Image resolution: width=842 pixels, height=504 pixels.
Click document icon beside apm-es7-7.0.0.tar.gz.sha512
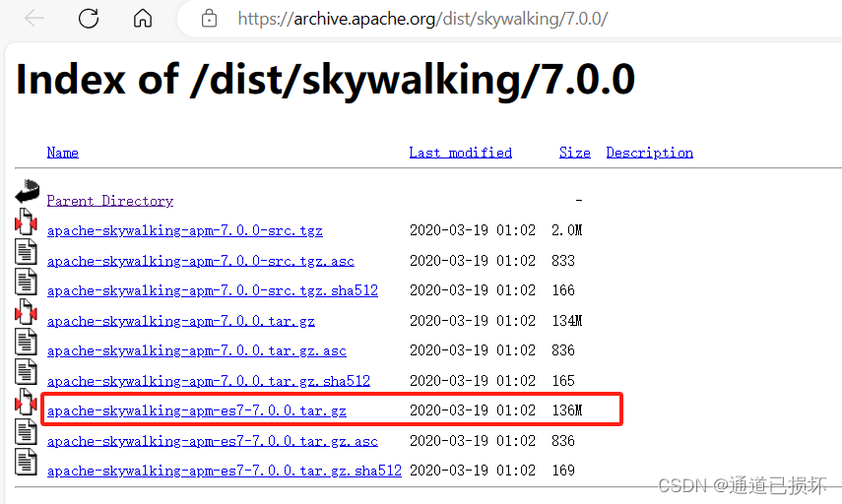[26, 462]
